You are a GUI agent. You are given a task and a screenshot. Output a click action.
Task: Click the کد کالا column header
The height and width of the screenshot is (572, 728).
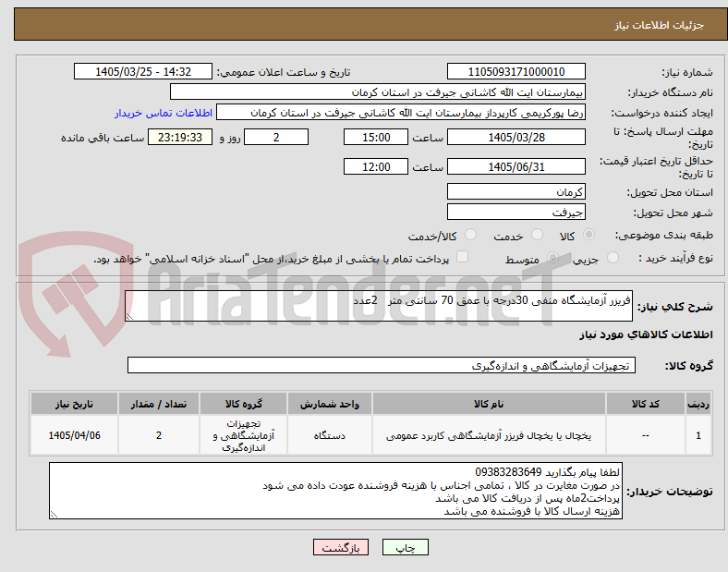(646, 404)
